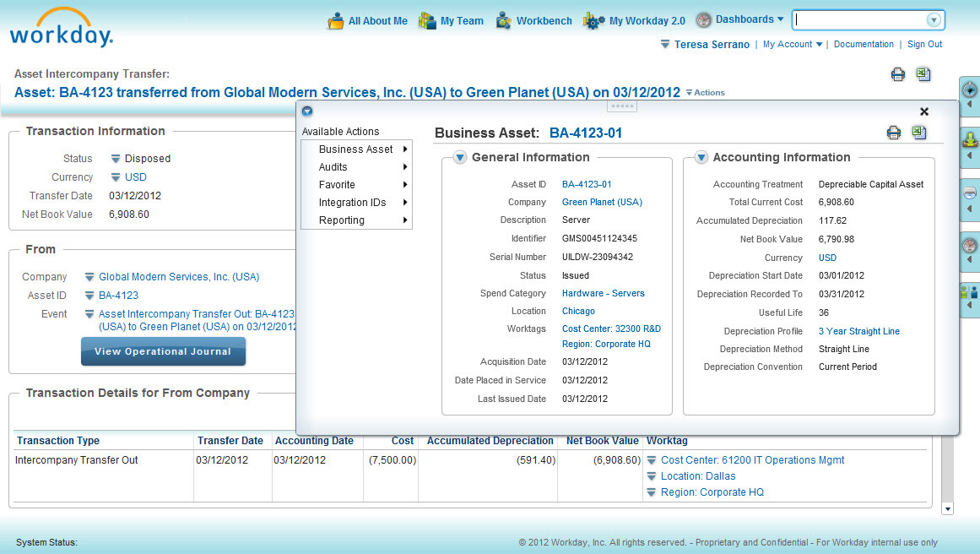Open Workbench via its icon
980x554 pixels.
point(503,20)
